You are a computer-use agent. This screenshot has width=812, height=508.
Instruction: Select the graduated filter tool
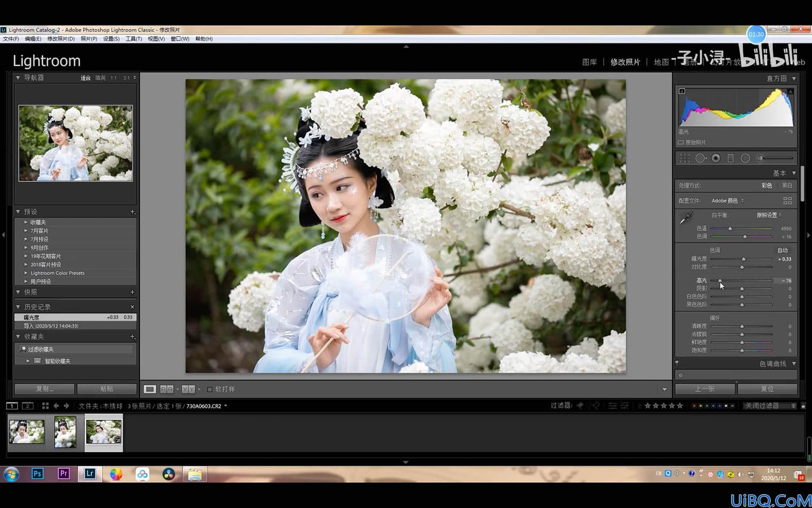[x=730, y=158]
